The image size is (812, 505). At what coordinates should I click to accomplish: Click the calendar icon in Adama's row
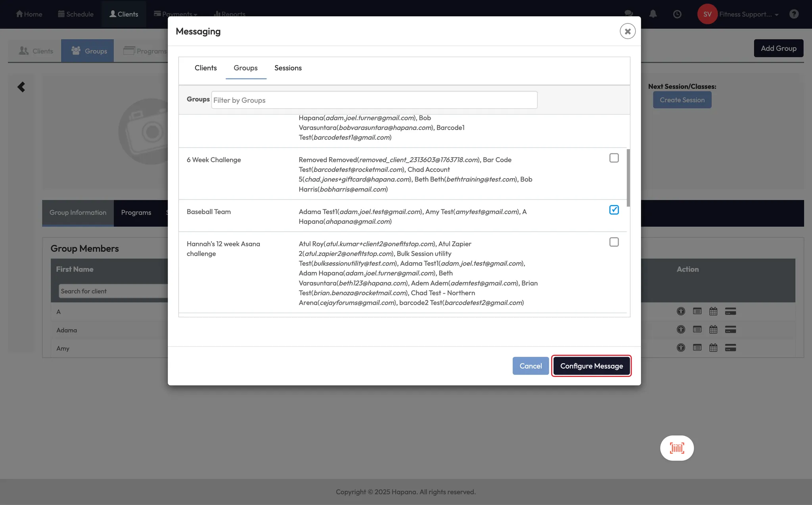coord(713,329)
